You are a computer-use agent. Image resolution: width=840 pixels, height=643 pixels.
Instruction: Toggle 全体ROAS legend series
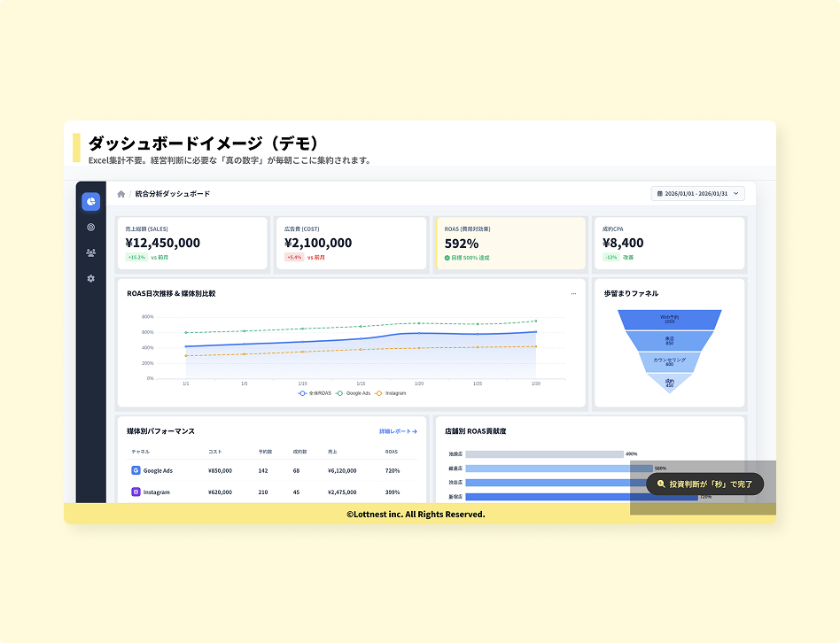(315, 392)
